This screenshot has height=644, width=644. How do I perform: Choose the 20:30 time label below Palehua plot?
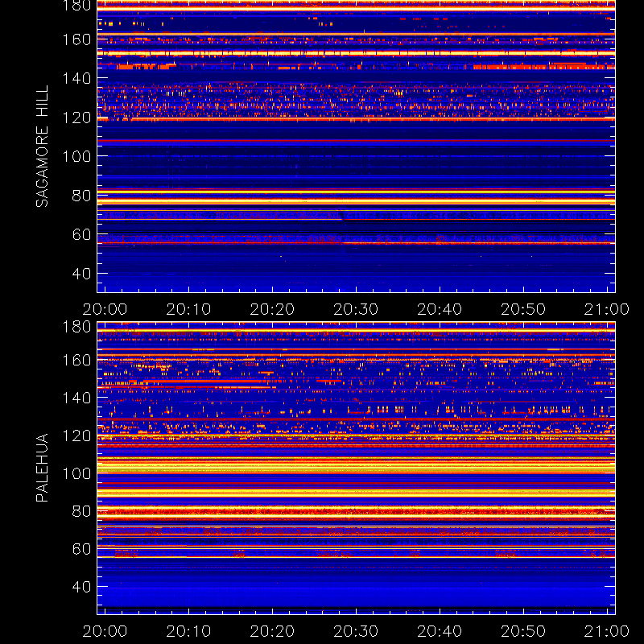coord(356,631)
